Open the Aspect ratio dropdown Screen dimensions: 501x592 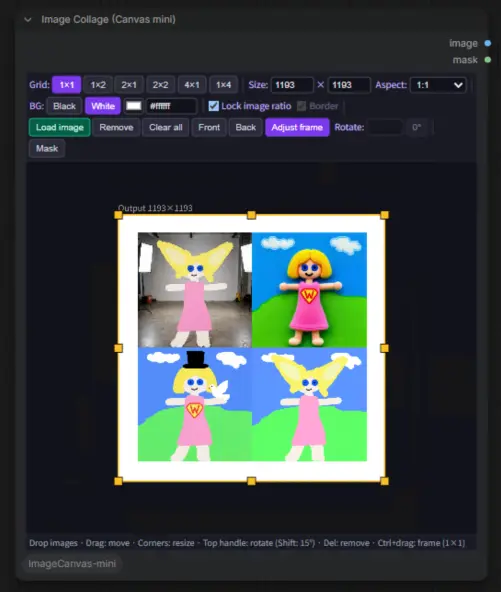click(x=438, y=85)
